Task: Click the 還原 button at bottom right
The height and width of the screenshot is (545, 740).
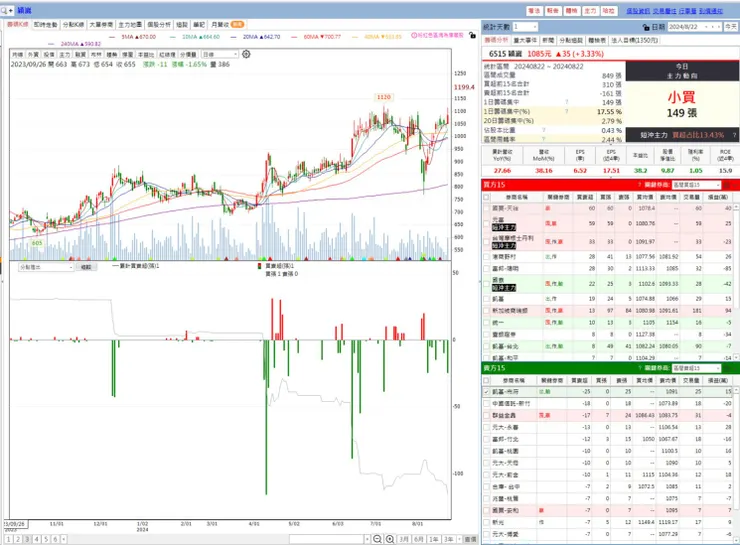Action: point(470,539)
